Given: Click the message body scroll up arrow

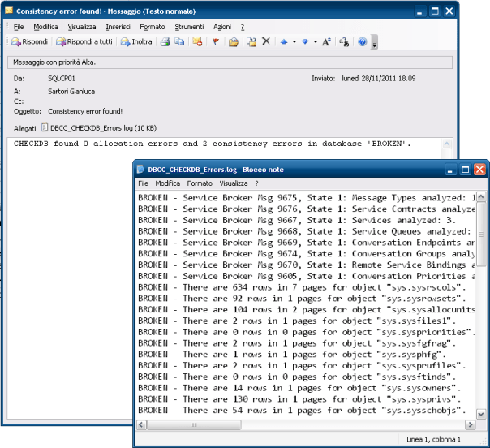Looking at the screenshot, I should (x=447, y=144).
